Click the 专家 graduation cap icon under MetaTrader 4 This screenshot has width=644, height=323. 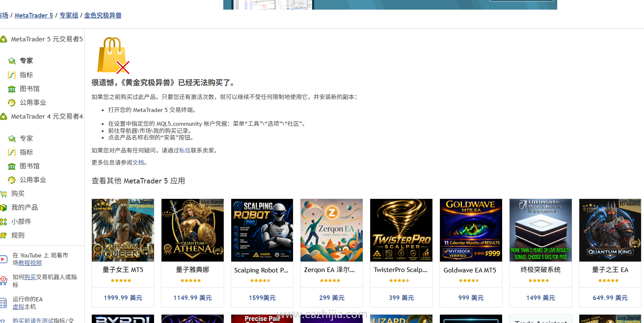(12, 138)
